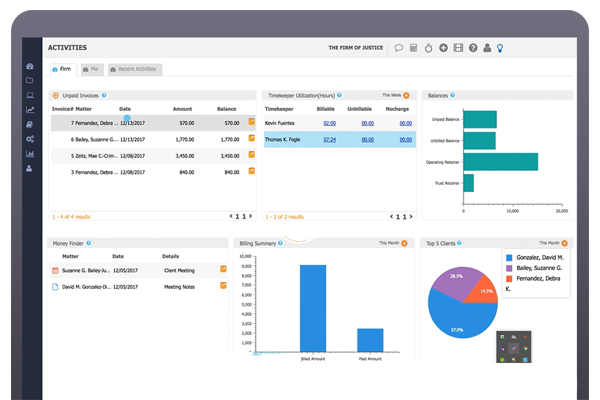Click the lightbulb tips icon
The image size is (600, 400).
pyautogui.click(x=500, y=48)
